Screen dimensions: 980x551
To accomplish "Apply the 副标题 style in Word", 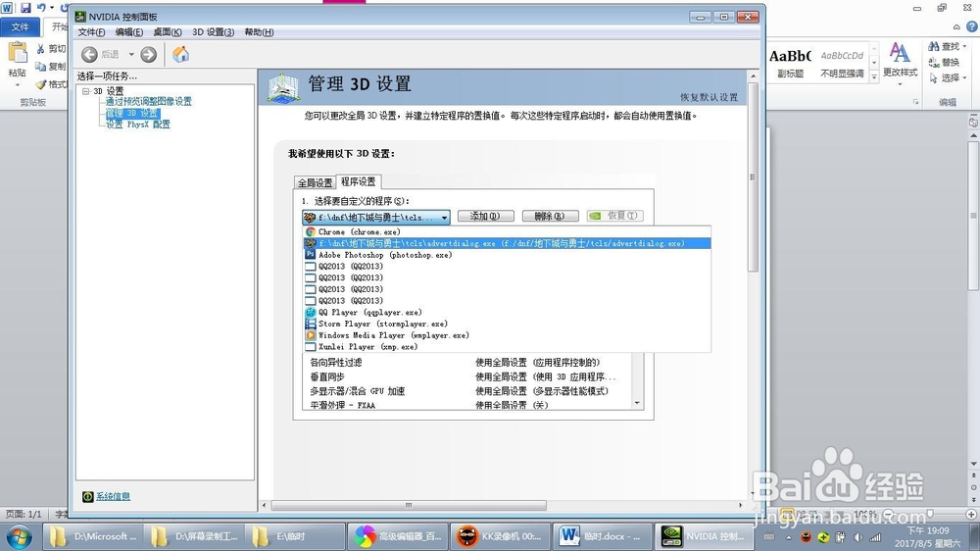I will click(x=790, y=63).
